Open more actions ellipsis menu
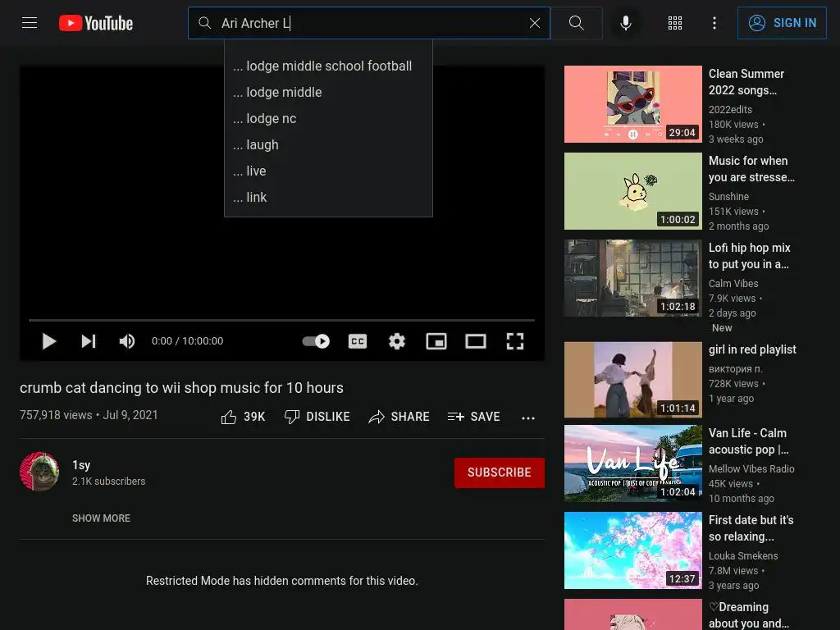The width and height of the screenshot is (840, 630). [x=528, y=418]
